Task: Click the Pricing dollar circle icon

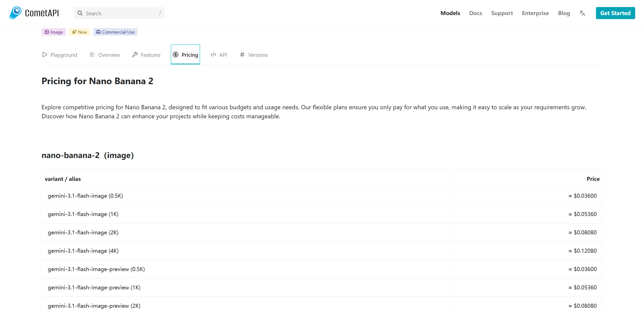Action: 176,55
